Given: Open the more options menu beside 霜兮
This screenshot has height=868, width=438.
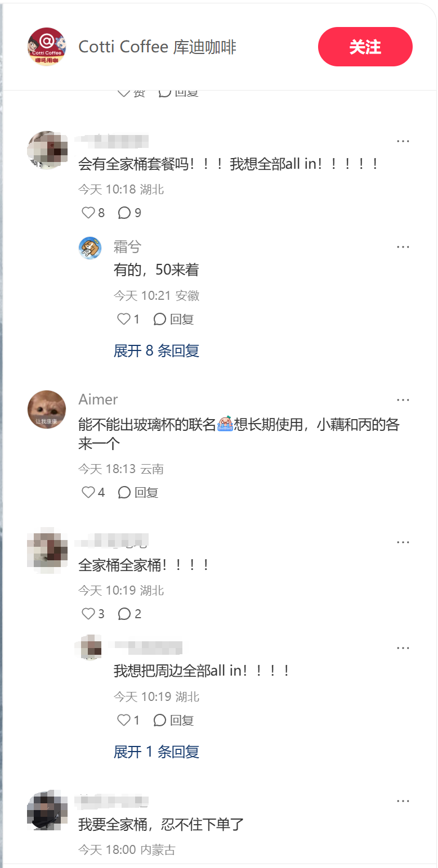Looking at the screenshot, I should tap(403, 247).
